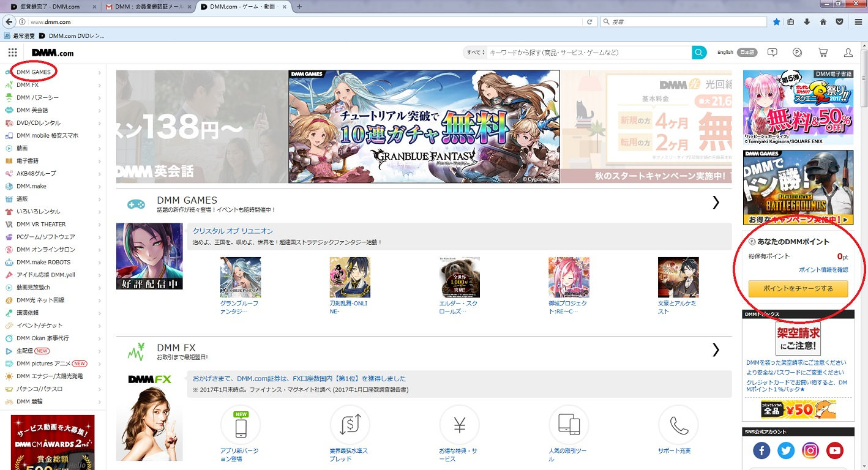The width and height of the screenshot is (868, 470).
Task: Open the DMM services grid menu icon
Action: [x=13, y=53]
